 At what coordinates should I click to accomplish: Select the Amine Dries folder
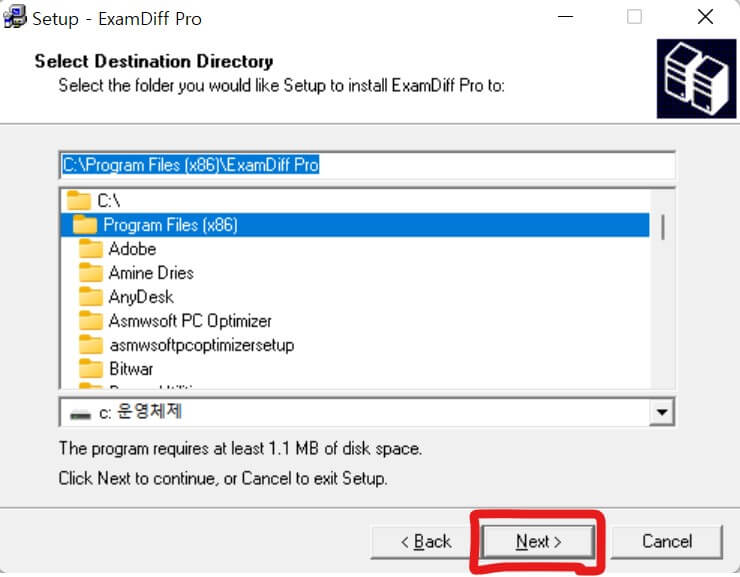pos(355,273)
